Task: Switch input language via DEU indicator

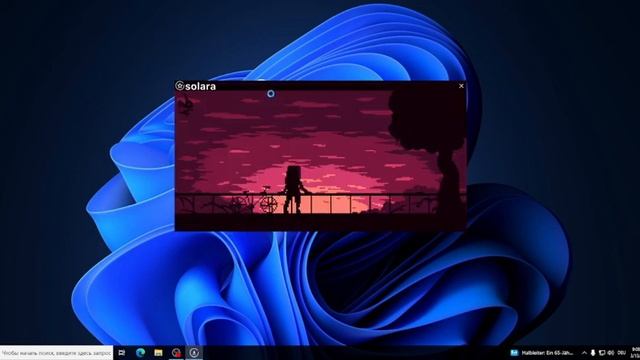Action: [x=622, y=353]
